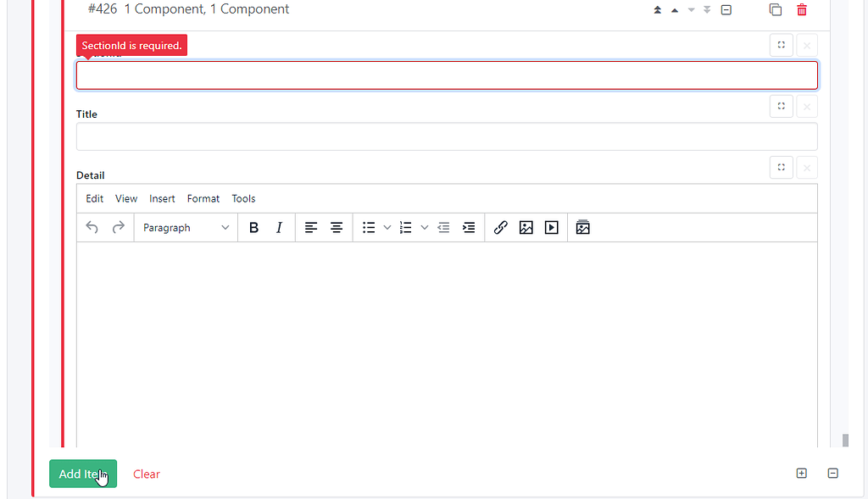Insert a hyperlink in the Detail editor
Screen dimensions: 868x499
[x=500, y=227]
